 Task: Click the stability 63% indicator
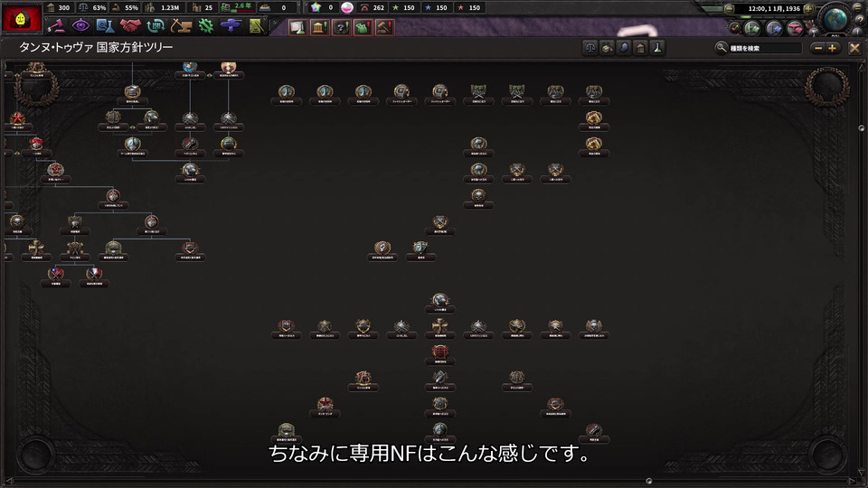[92, 8]
